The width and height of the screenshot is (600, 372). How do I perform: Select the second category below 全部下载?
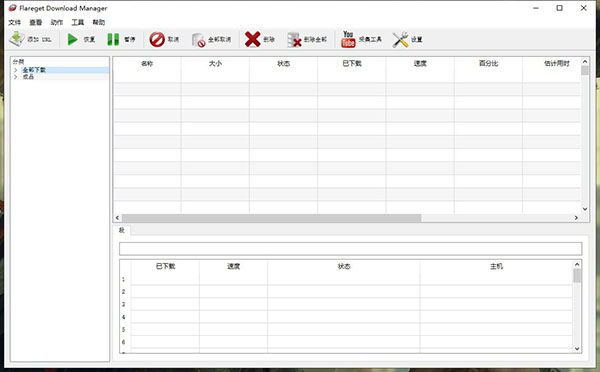pyautogui.click(x=28, y=77)
